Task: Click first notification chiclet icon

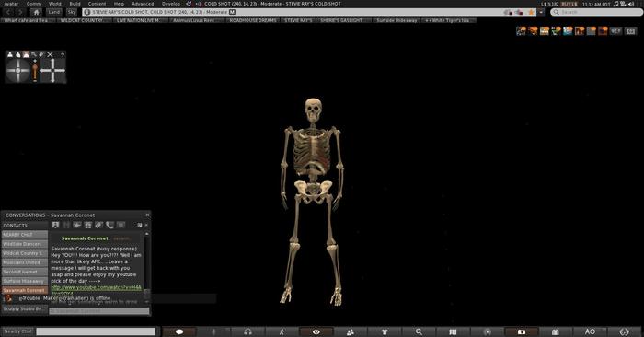Action: click(x=522, y=30)
